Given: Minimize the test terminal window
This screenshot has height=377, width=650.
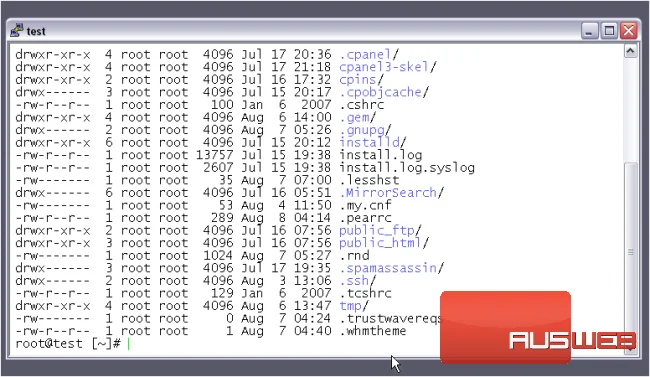Looking at the screenshot, I should [589, 31].
